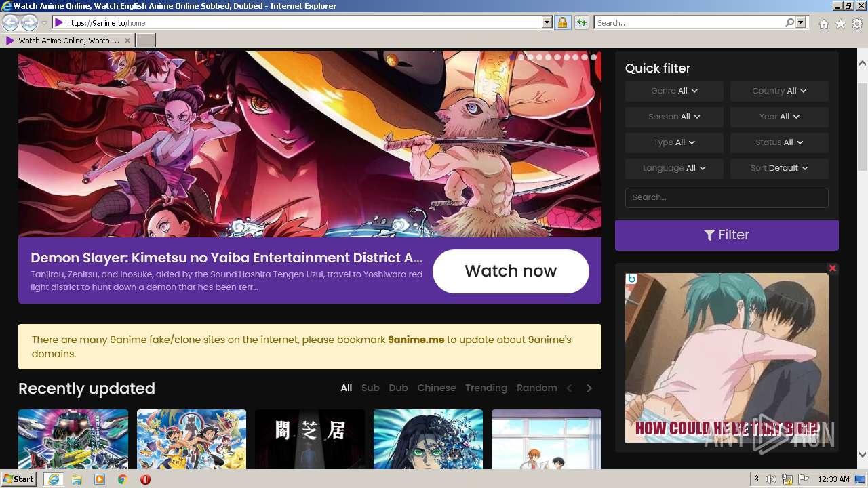Screen dimensions: 868x488
Task: Select the Dub tab
Action: tap(399, 388)
